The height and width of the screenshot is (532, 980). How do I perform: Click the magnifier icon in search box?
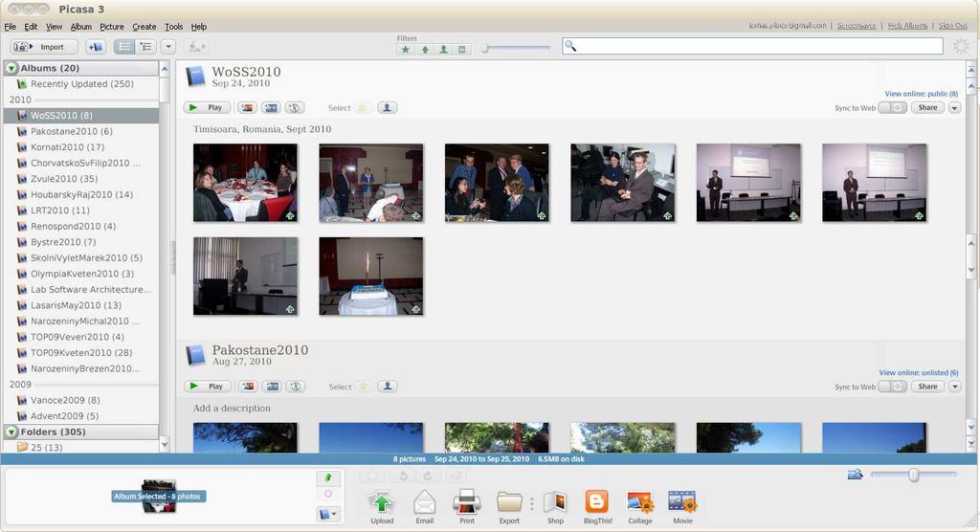[570, 46]
